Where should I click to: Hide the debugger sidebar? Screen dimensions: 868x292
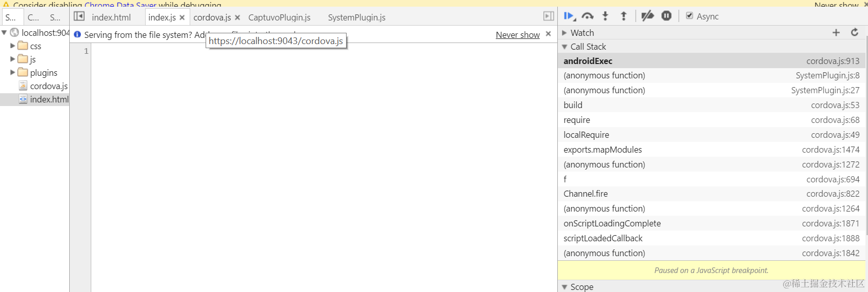point(549,16)
